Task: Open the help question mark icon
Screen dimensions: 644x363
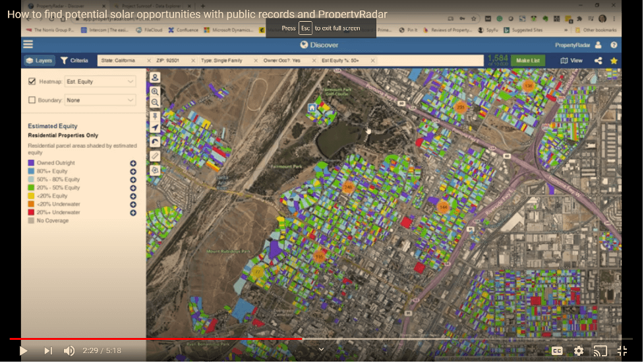Action: point(614,45)
